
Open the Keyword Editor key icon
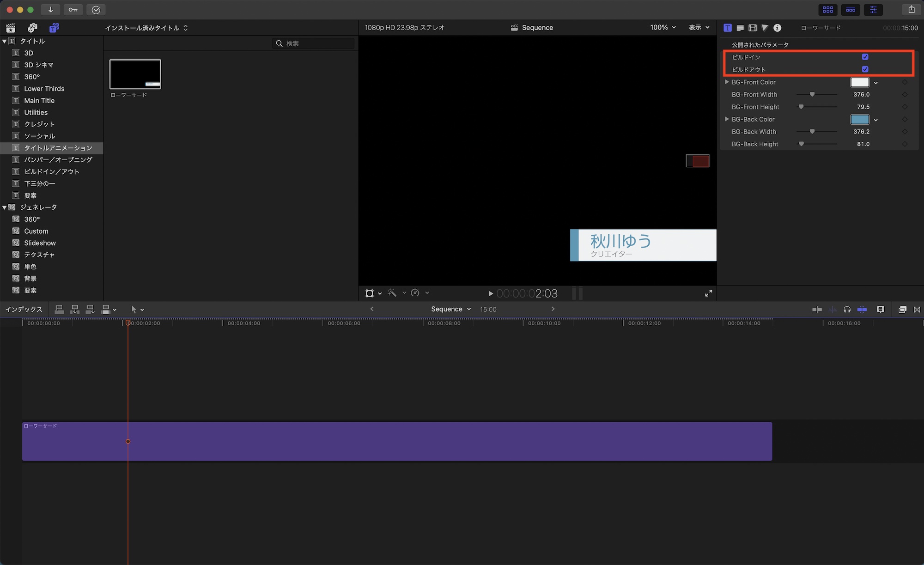click(73, 10)
